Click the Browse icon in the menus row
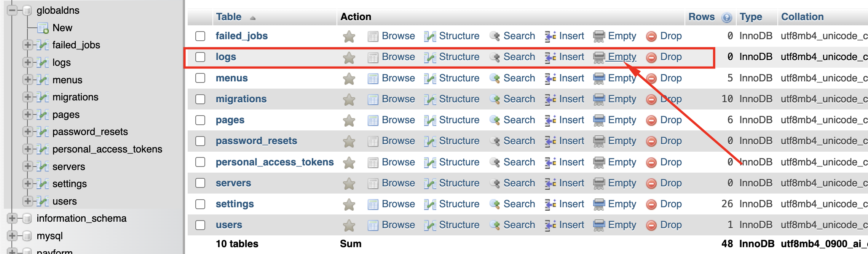This screenshot has width=868, height=254. tap(373, 78)
